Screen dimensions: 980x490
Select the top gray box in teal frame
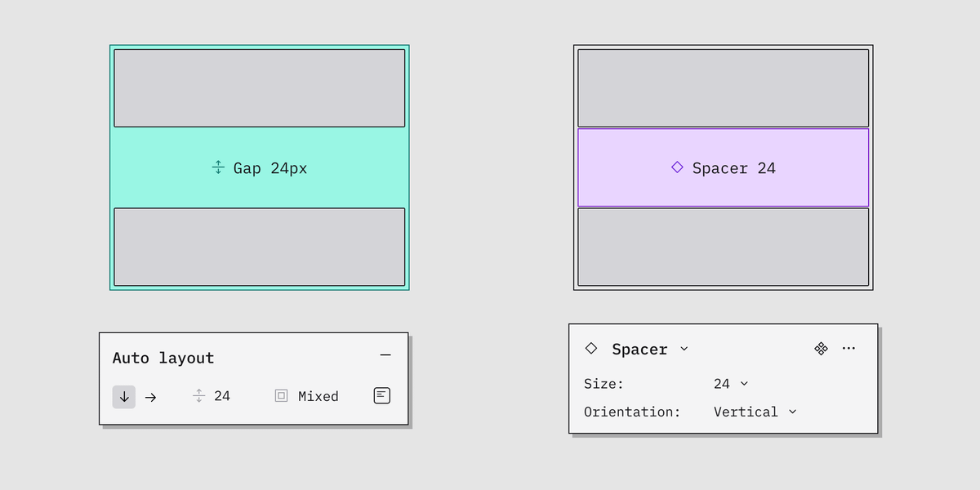coord(259,88)
